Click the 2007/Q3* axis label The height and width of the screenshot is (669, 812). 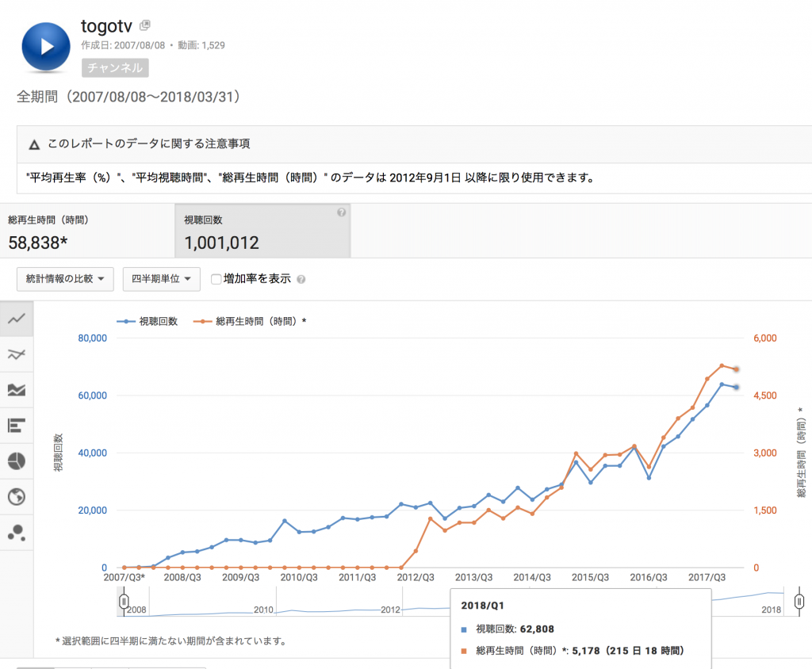(x=124, y=577)
